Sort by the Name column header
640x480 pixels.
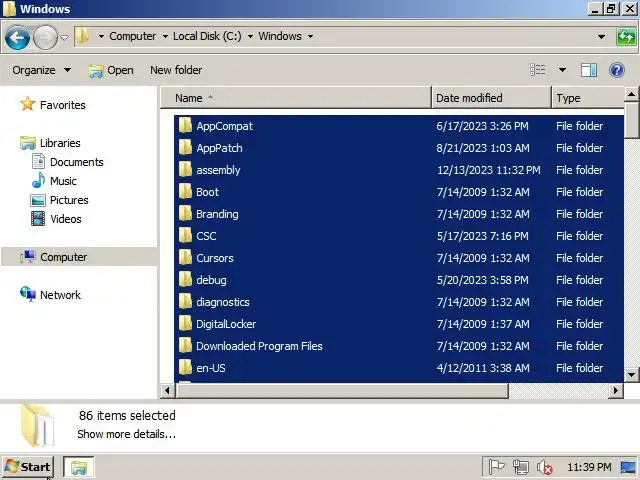296,98
